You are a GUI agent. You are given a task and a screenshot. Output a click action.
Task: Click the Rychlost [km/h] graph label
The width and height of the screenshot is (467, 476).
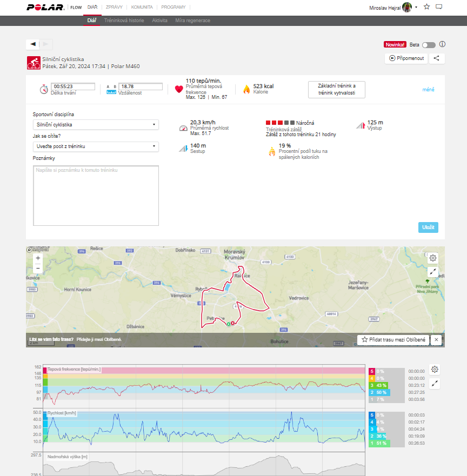pos(62,413)
